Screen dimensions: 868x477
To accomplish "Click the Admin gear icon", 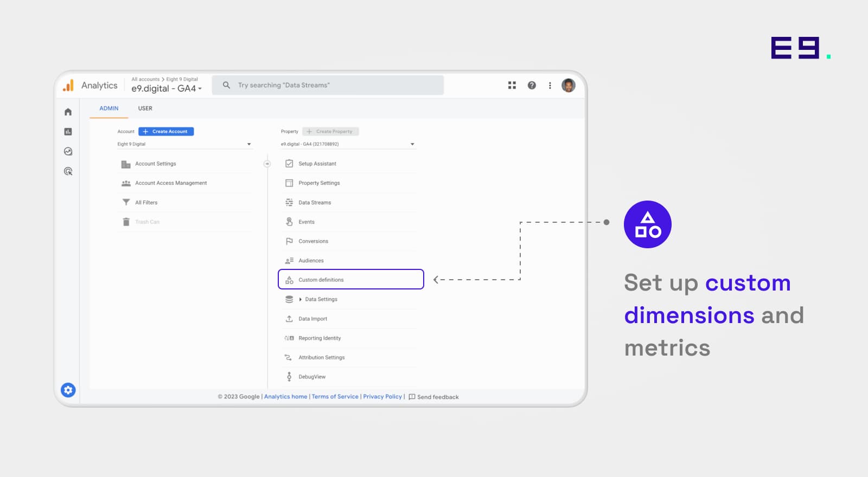I will tap(68, 390).
